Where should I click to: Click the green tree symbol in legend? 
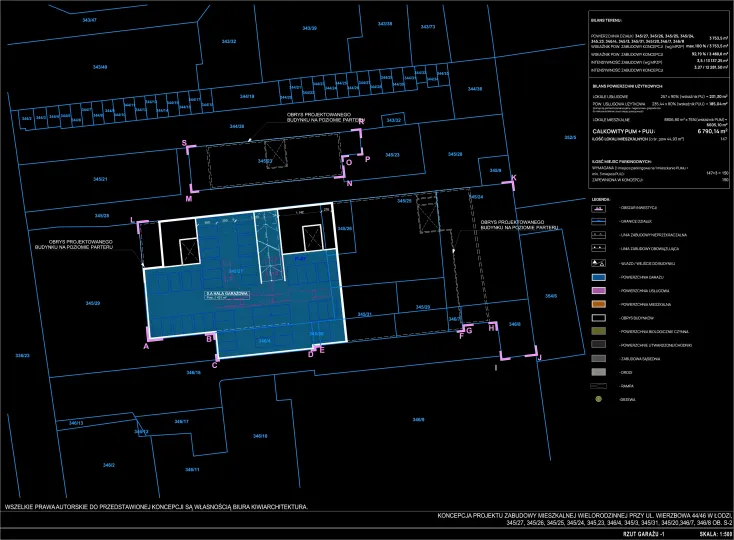tap(599, 398)
